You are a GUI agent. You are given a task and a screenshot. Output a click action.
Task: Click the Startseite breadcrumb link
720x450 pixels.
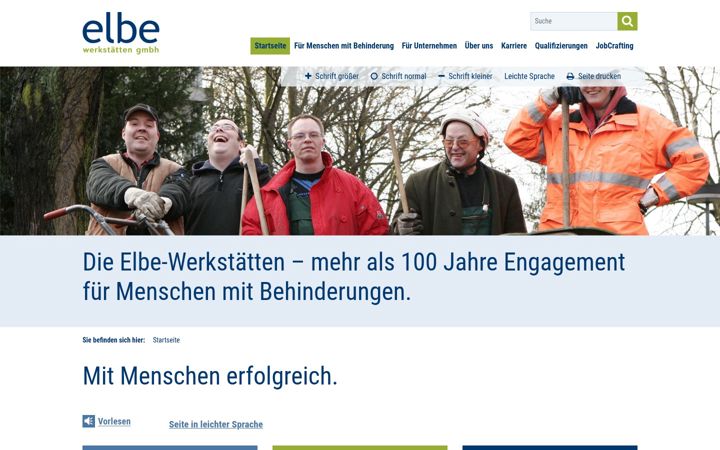click(166, 340)
